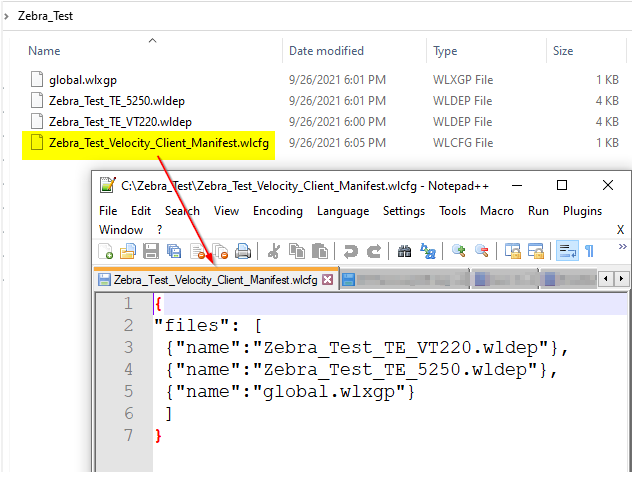Click file icon beside global.wlxgp
Viewport: 632px width, 478px height.
click(37, 79)
